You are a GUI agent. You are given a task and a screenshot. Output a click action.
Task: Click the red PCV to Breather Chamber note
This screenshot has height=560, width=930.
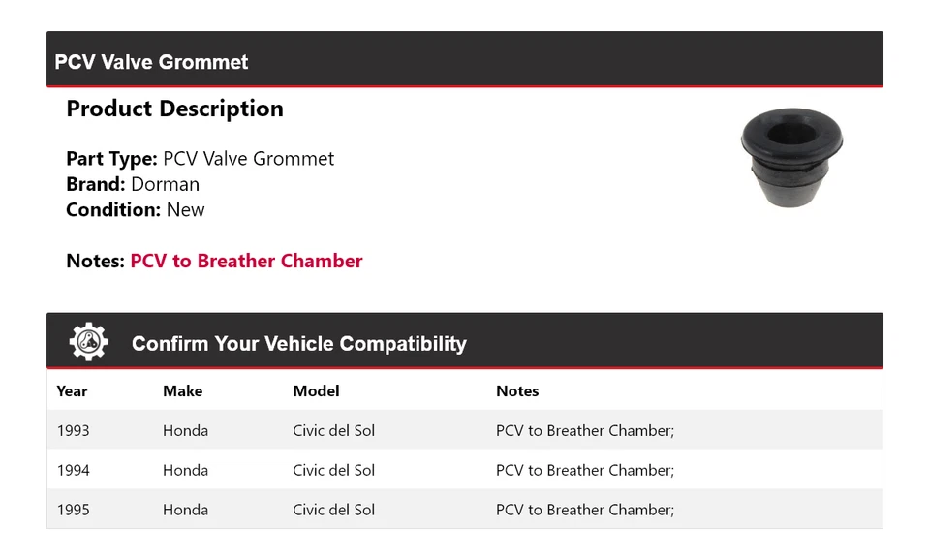point(246,261)
